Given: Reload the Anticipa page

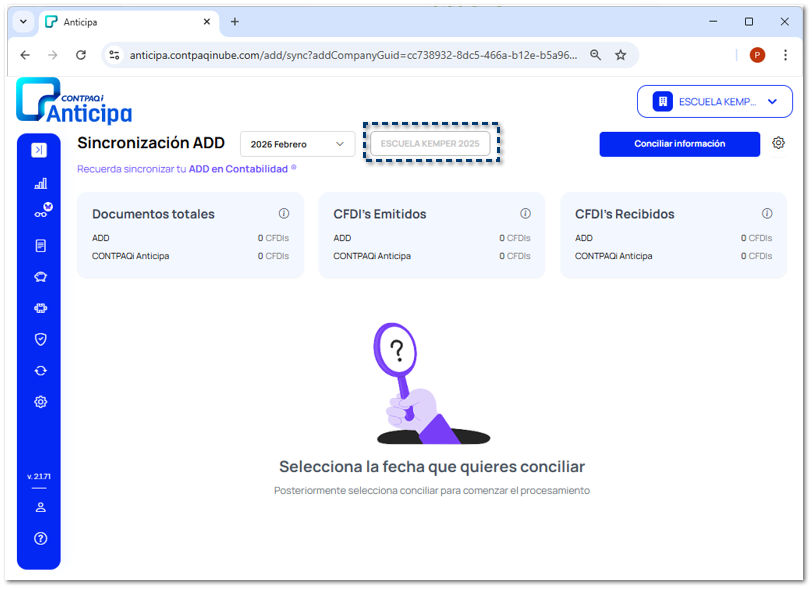Looking at the screenshot, I should click(x=81, y=55).
